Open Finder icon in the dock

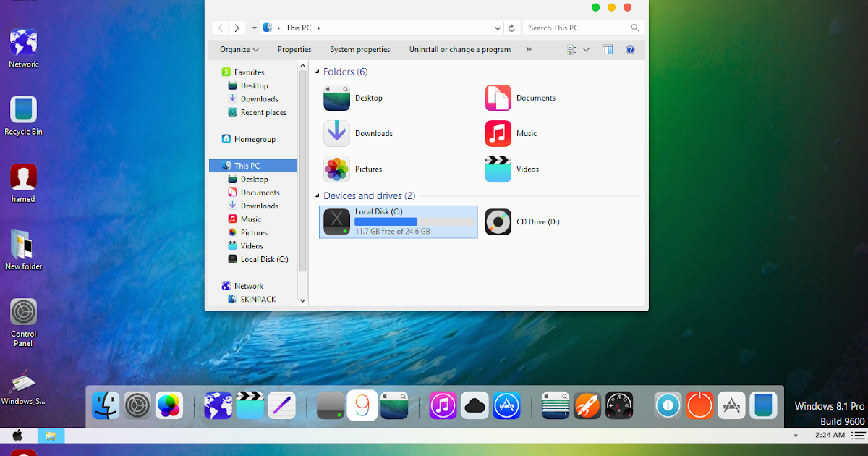(x=106, y=405)
